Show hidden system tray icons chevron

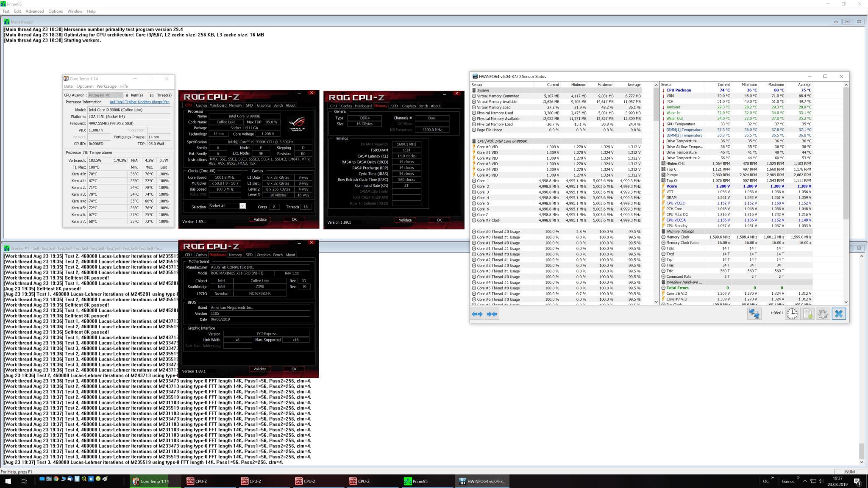click(x=805, y=481)
